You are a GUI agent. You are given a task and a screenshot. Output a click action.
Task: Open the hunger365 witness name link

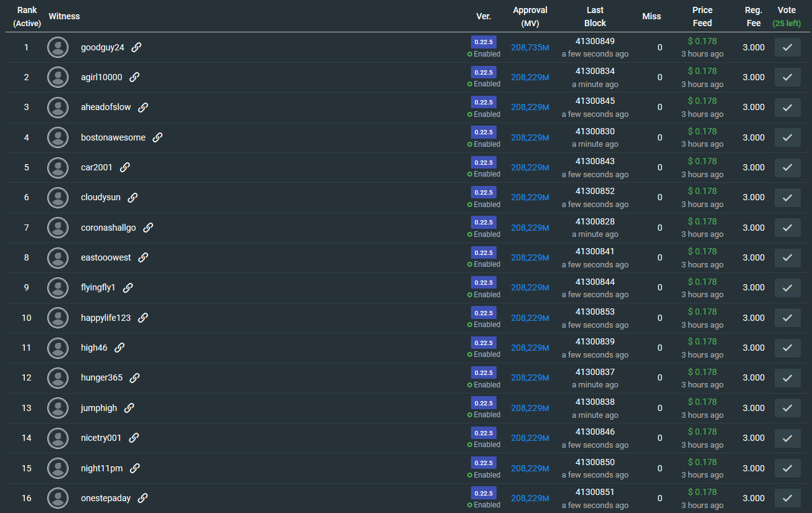101,377
